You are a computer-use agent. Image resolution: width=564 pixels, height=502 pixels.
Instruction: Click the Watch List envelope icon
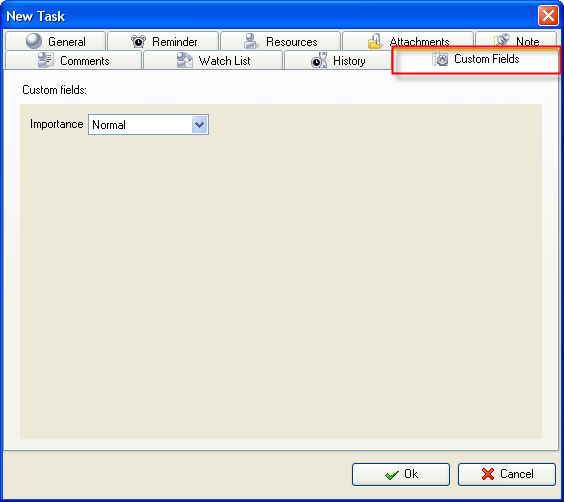[x=185, y=60]
